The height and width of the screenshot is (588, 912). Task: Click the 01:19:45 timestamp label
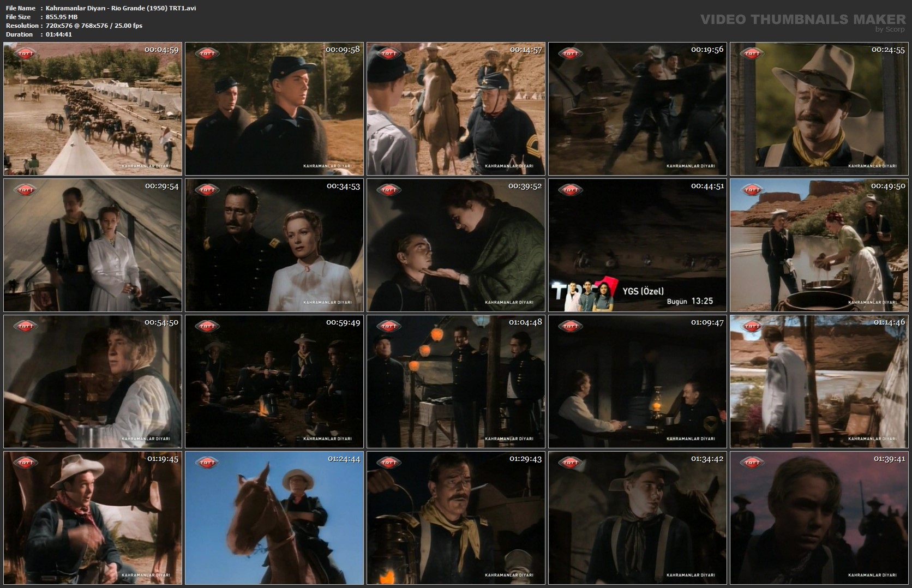click(163, 459)
